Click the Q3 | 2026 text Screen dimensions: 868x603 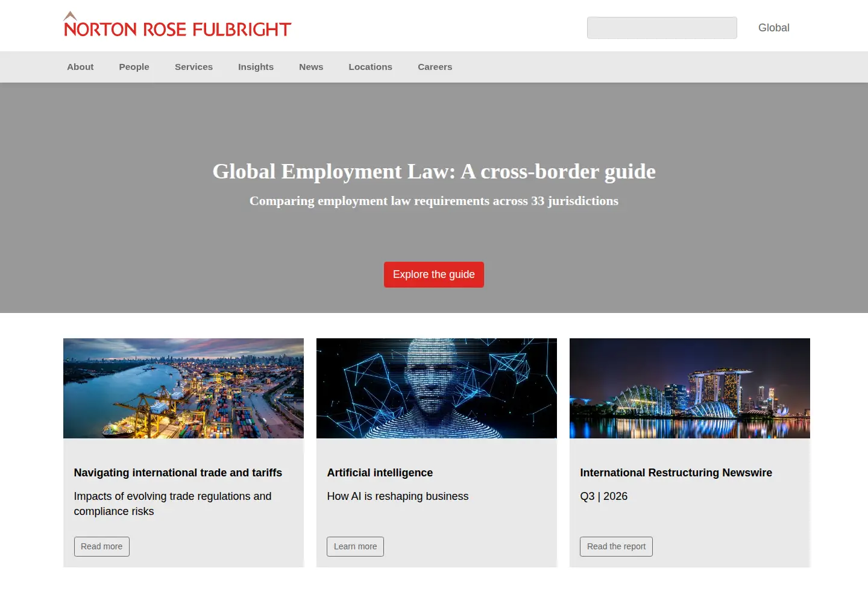pos(603,496)
